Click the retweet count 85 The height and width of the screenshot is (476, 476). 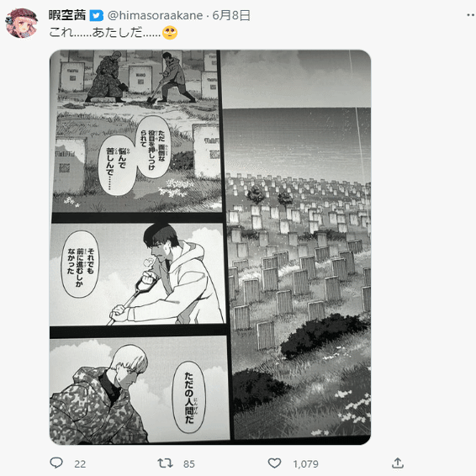[x=189, y=464]
